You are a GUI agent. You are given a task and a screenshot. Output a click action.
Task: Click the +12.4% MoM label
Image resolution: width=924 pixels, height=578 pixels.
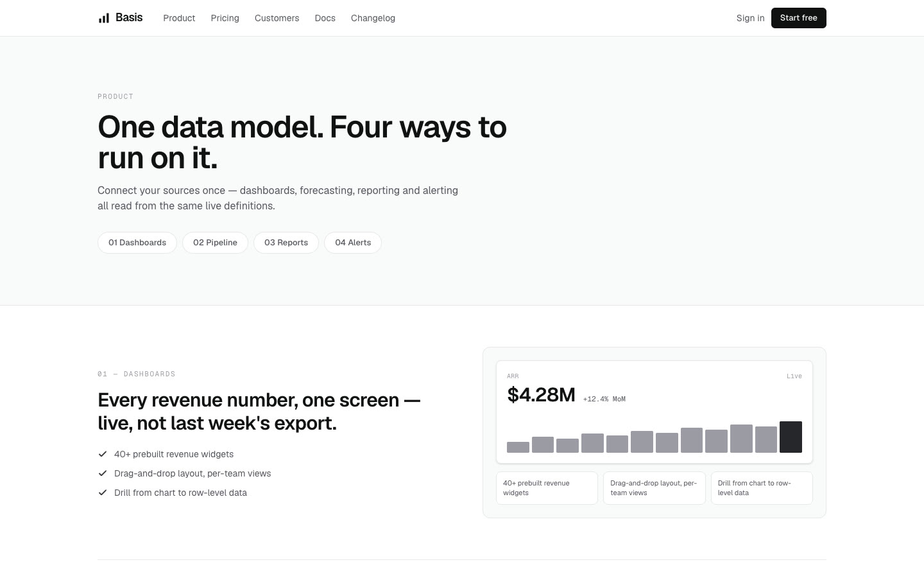[604, 399]
